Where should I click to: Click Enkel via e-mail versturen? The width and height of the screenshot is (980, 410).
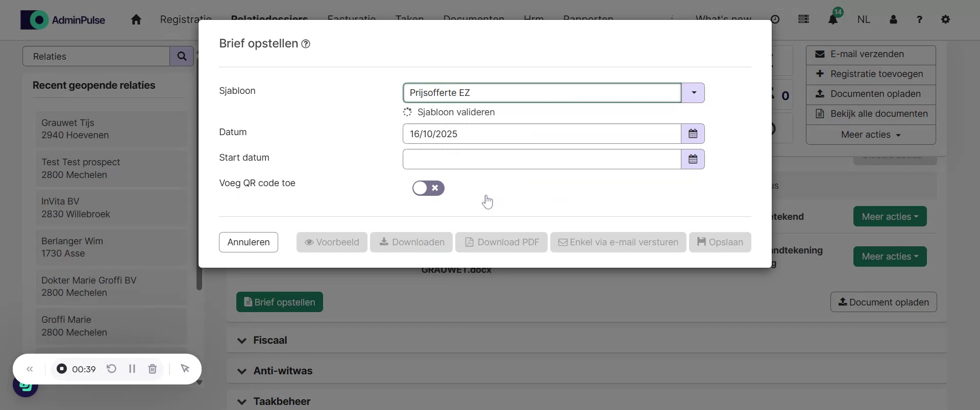click(618, 242)
